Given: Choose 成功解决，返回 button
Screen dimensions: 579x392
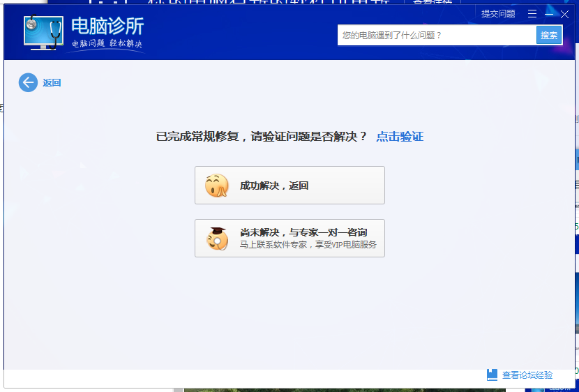Looking at the screenshot, I should [290, 185].
